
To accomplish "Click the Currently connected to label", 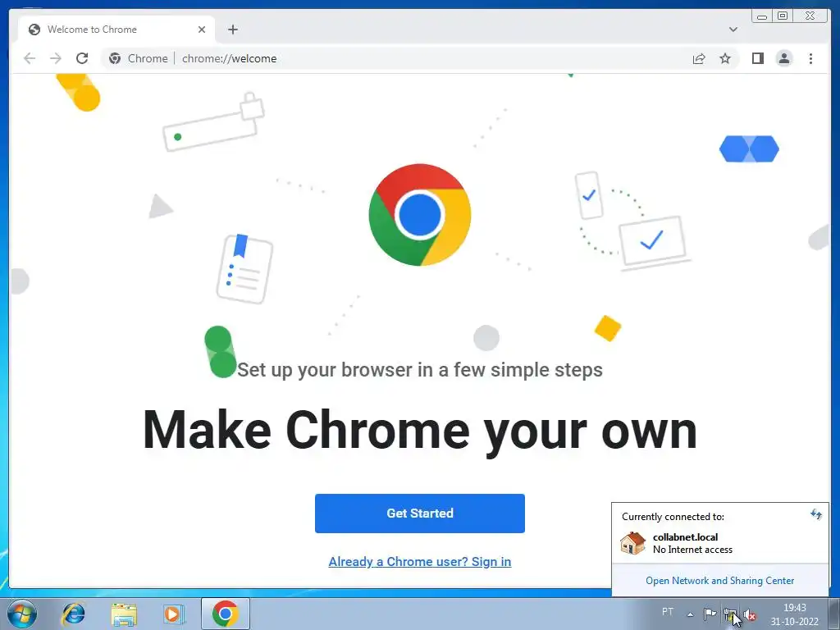I will click(x=673, y=517).
